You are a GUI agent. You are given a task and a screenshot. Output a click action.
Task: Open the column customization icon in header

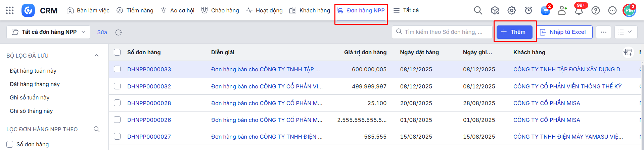pyautogui.click(x=628, y=52)
